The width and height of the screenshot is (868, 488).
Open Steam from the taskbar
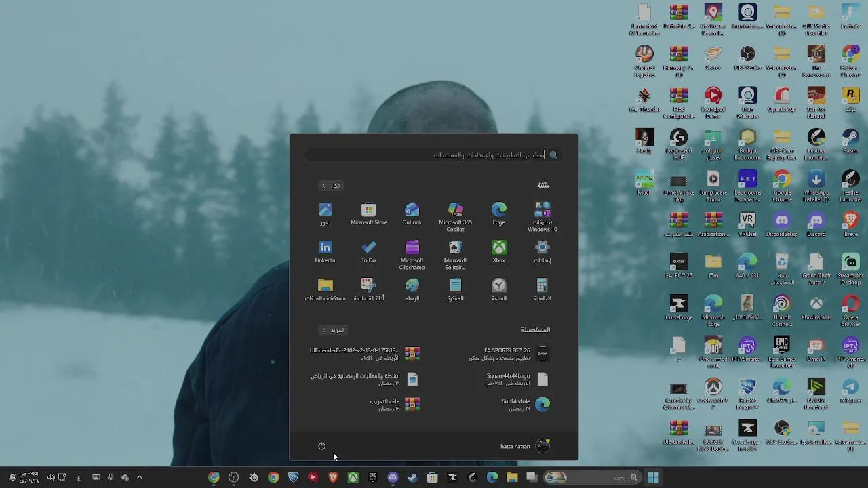click(412, 478)
